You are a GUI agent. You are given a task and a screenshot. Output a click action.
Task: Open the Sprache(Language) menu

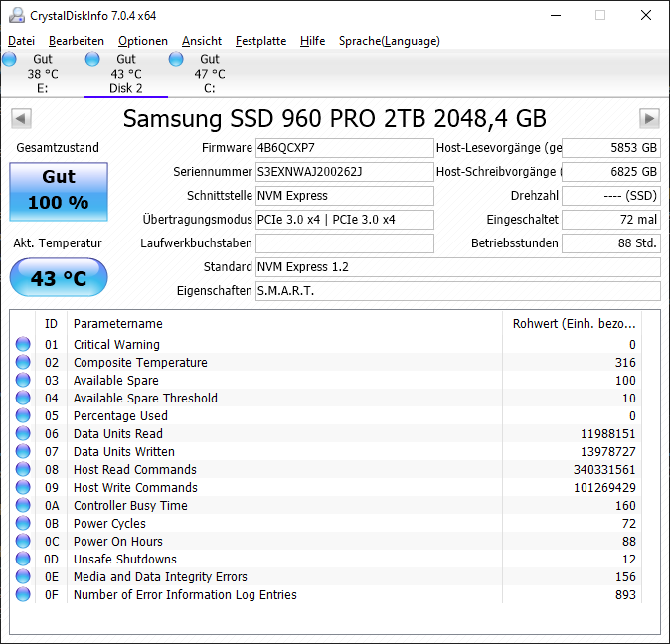pos(389,41)
